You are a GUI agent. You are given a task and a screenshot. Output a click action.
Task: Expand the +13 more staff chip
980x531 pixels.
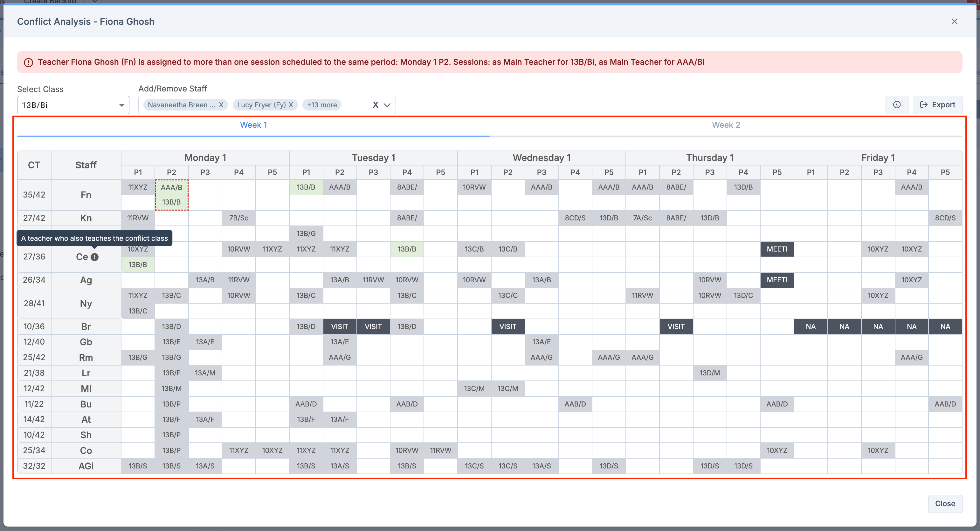[322, 105]
